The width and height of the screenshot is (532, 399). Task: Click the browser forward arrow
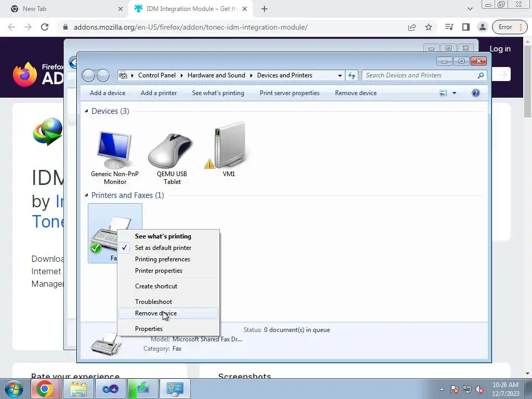[28, 27]
